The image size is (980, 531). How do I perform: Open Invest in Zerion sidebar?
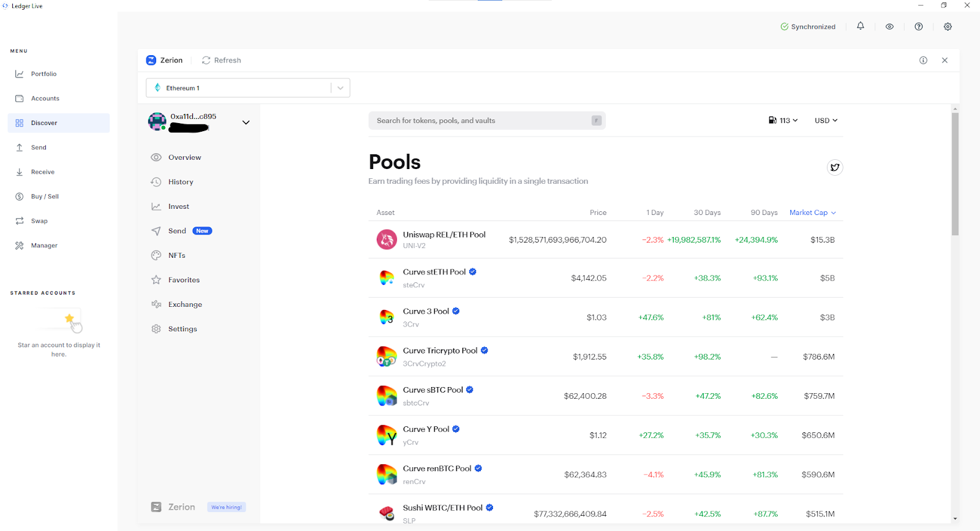click(178, 206)
